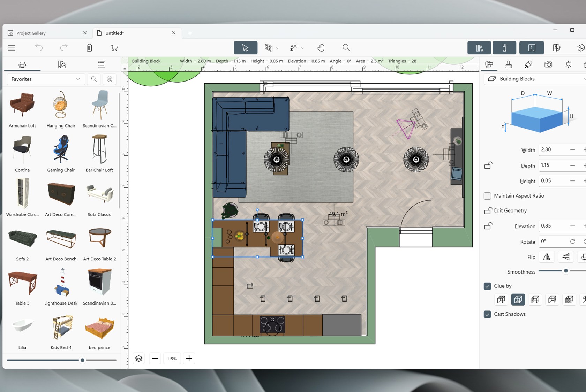Select the fifth glue-by face option

tap(569, 300)
